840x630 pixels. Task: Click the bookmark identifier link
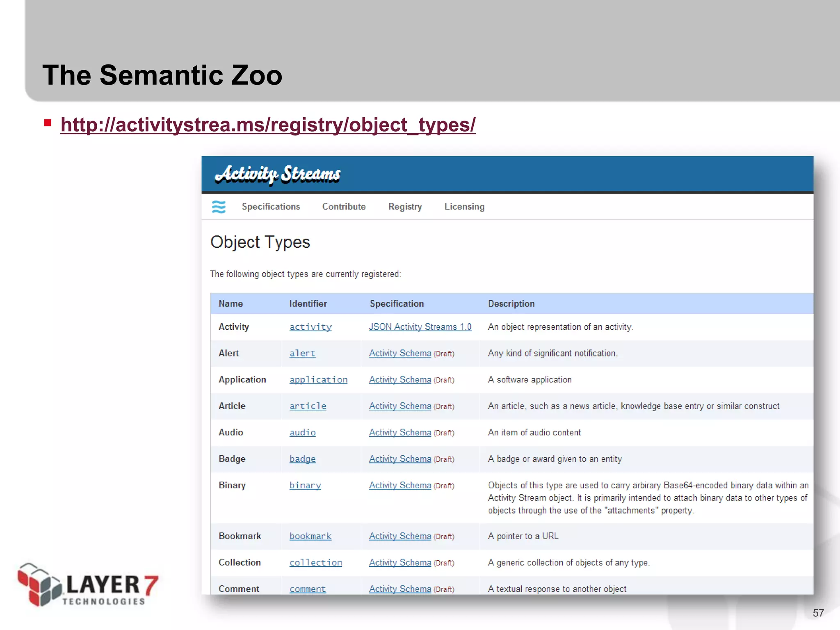(x=310, y=536)
